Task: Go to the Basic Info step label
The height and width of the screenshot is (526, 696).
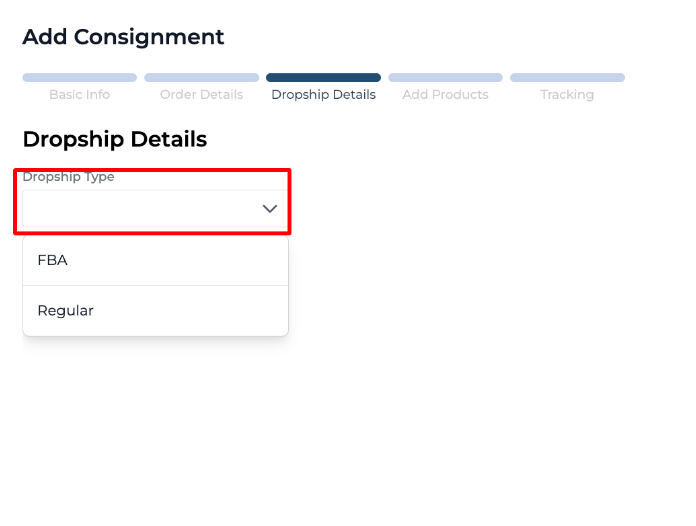Action: (80, 95)
